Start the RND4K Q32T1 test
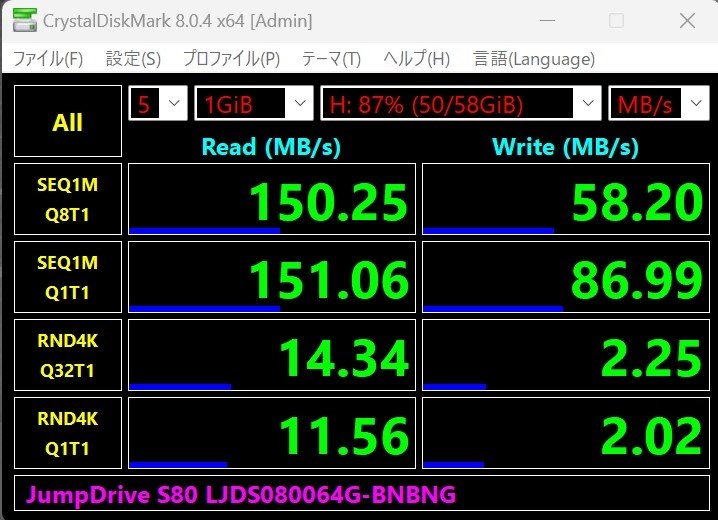718x520 pixels. (x=68, y=355)
